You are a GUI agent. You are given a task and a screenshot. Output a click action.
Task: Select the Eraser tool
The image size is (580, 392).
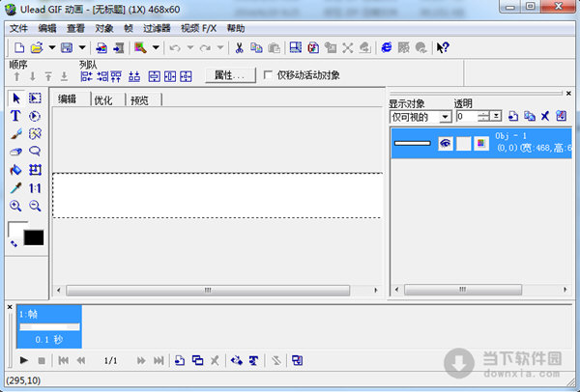click(x=15, y=152)
